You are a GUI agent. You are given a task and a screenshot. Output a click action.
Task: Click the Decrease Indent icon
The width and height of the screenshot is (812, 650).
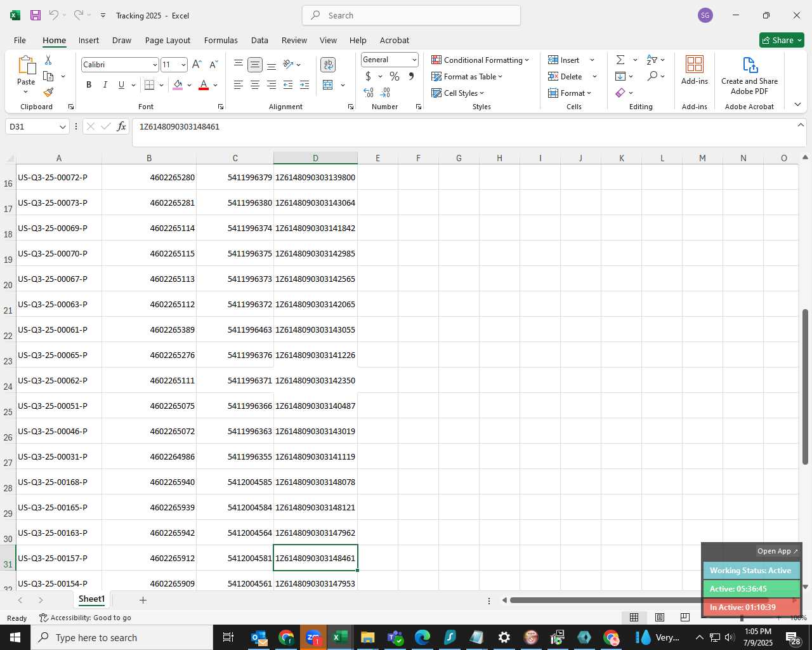pos(288,85)
